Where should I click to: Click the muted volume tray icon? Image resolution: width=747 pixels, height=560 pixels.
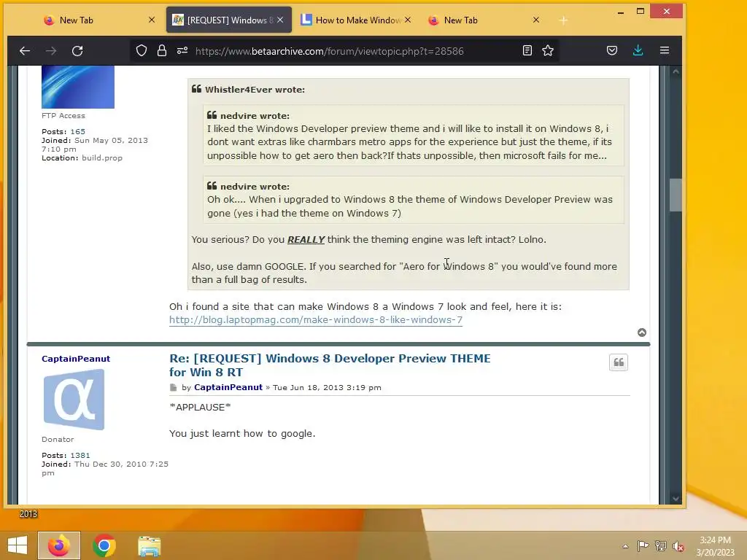coord(679,546)
